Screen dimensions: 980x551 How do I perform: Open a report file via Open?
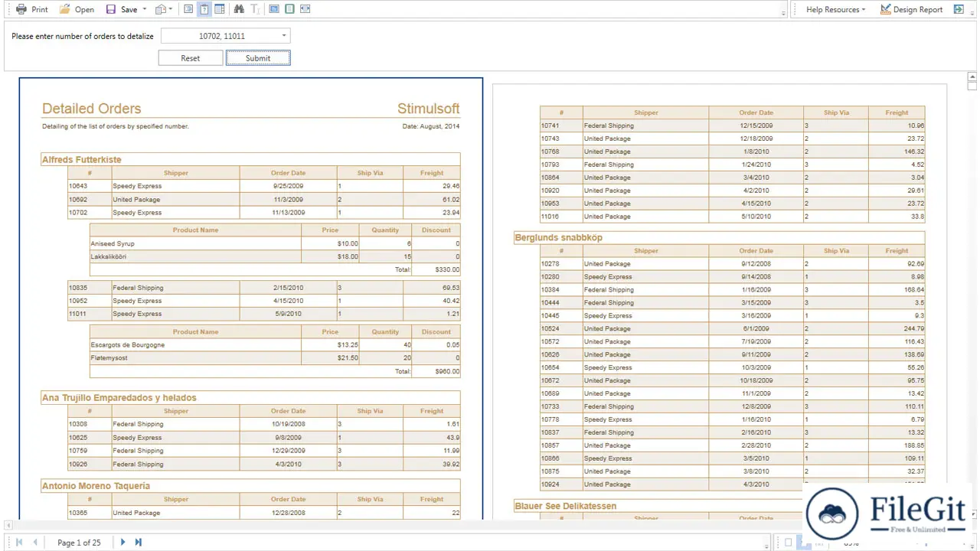coord(77,9)
